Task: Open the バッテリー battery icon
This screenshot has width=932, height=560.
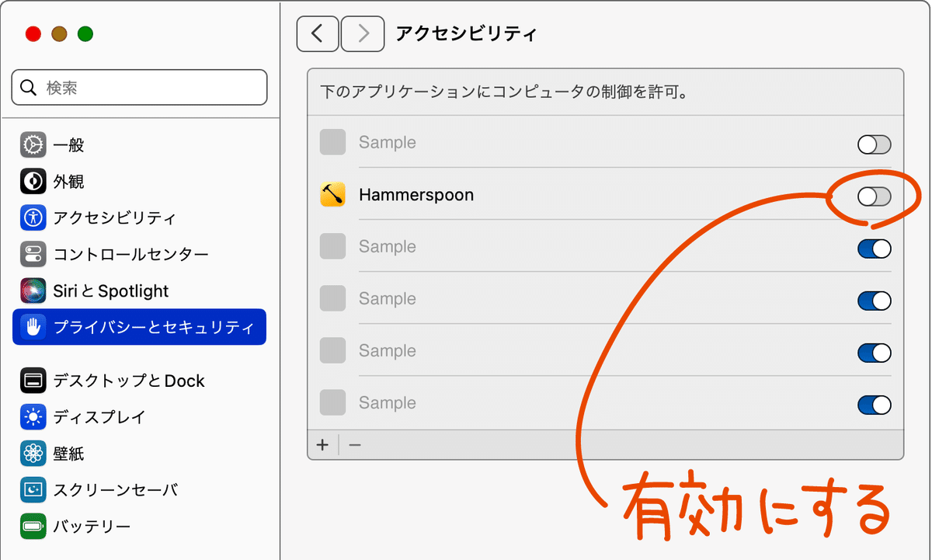Action: (x=33, y=527)
